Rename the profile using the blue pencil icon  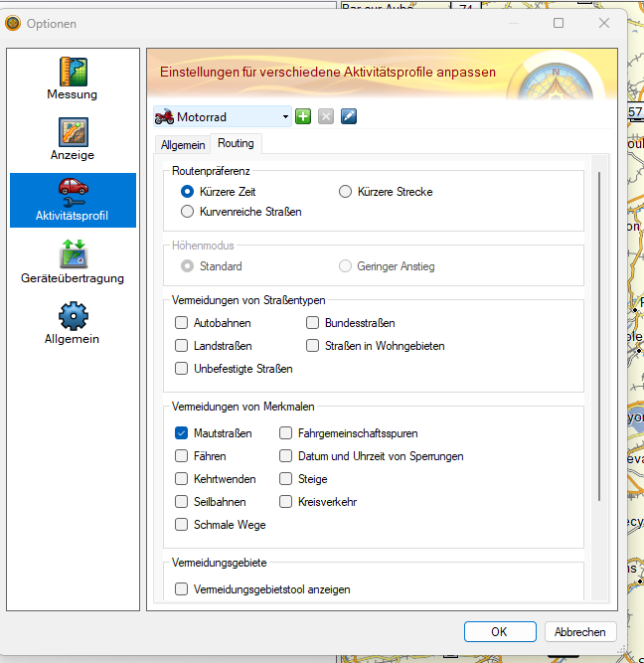pos(348,117)
